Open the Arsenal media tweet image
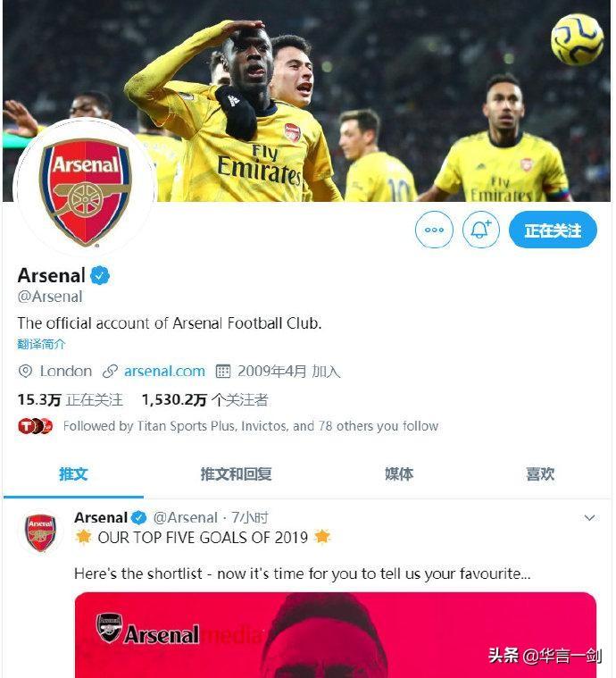 [335, 634]
